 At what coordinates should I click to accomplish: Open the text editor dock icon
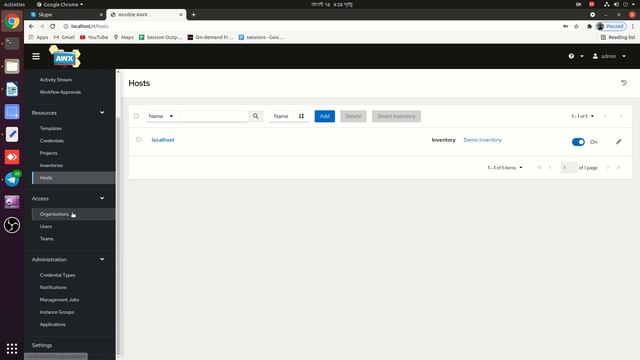[x=12, y=134]
